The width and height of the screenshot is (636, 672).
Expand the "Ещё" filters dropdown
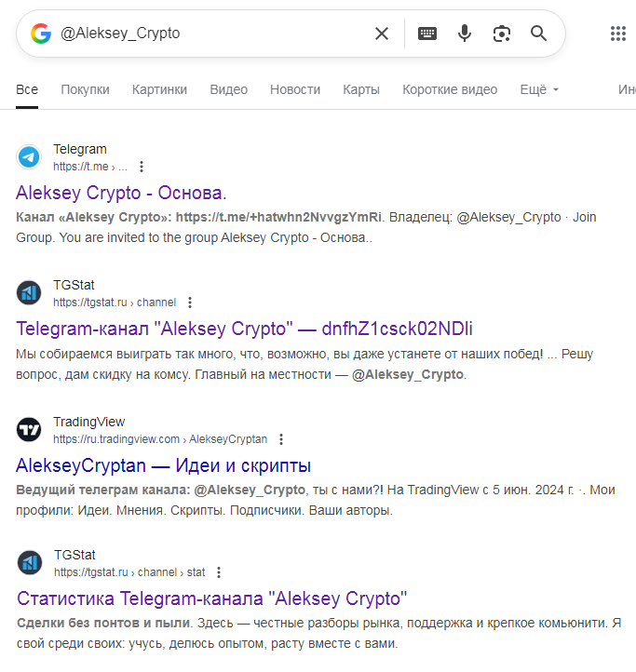539,89
